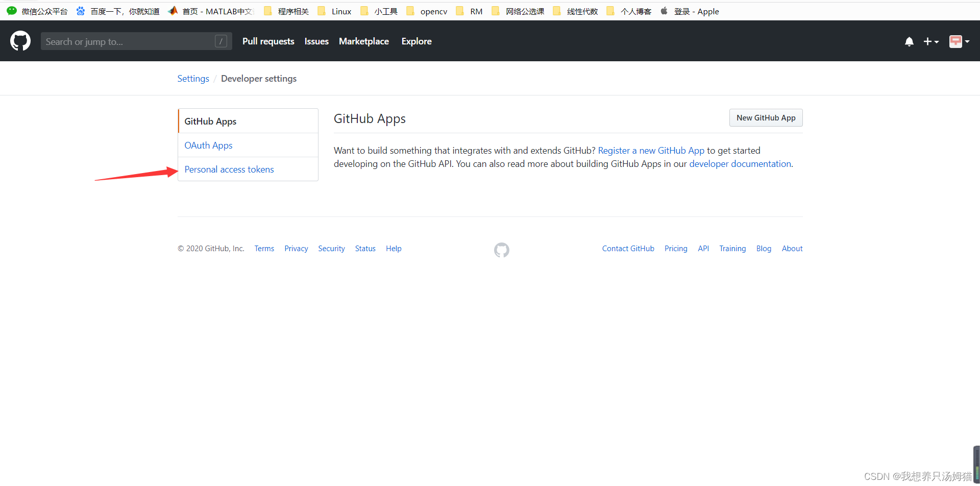Open Terms in the footer
The height and width of the screenshot is (486, 980).
(x=264, y=249)
